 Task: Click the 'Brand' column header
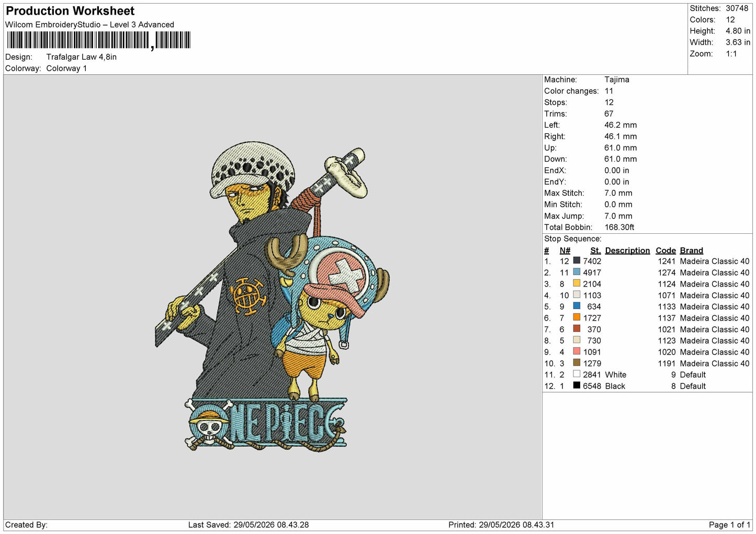pyautogui.click(x=692, y=251)
